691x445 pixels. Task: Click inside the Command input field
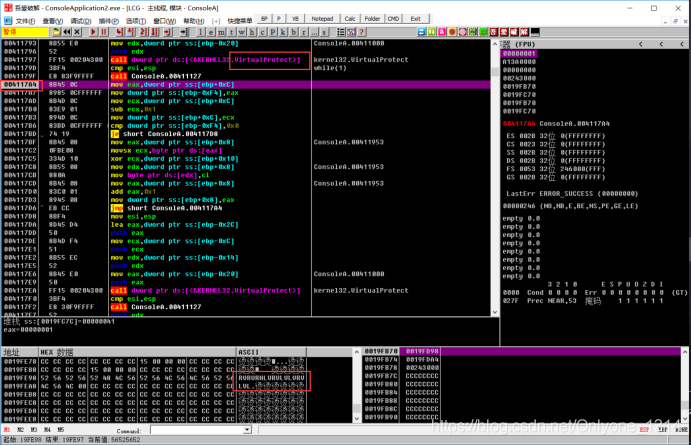pyautogui.click(x=197, y=430)
